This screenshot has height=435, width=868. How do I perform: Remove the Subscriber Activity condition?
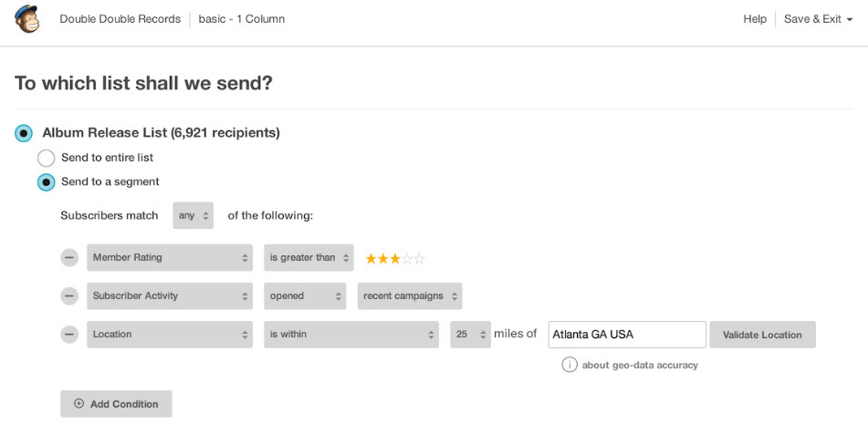[x=69, y=296]
